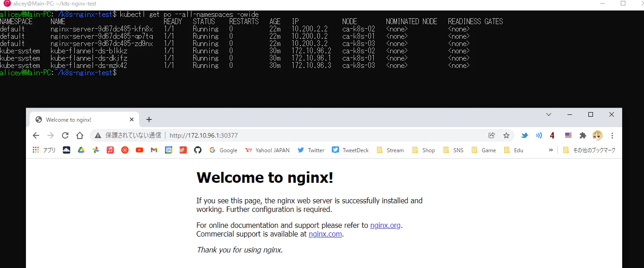Share this page via share icon

coord(492,135)
